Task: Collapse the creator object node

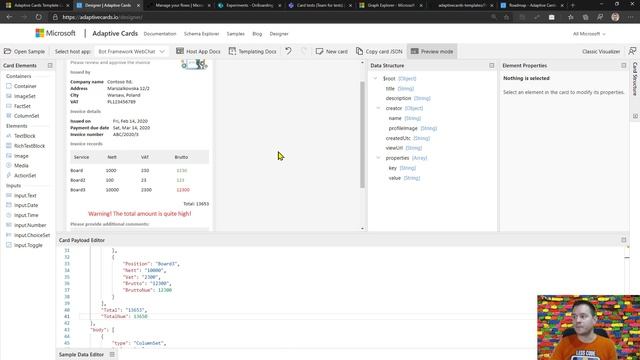Action: tap(378, 108)
